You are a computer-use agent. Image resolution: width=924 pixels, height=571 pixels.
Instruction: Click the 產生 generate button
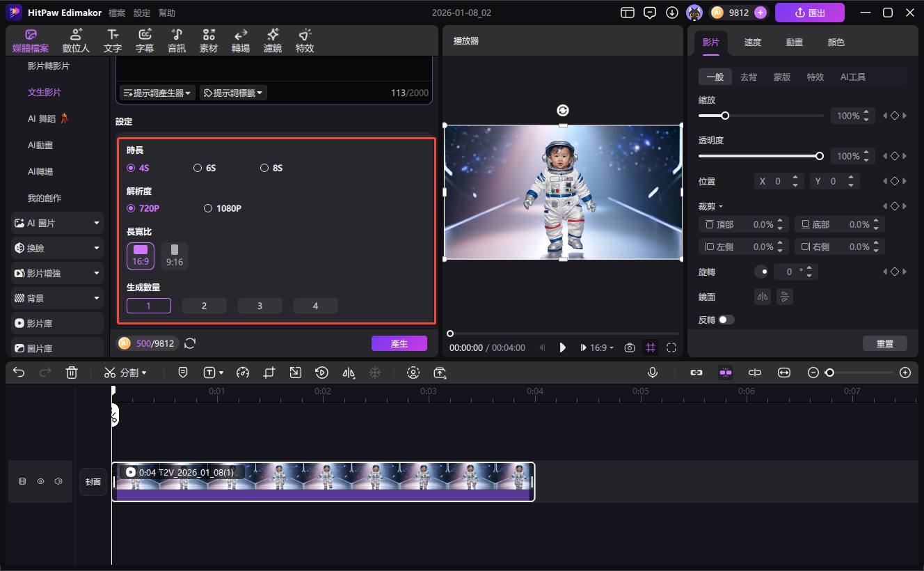tap(399, 343)
